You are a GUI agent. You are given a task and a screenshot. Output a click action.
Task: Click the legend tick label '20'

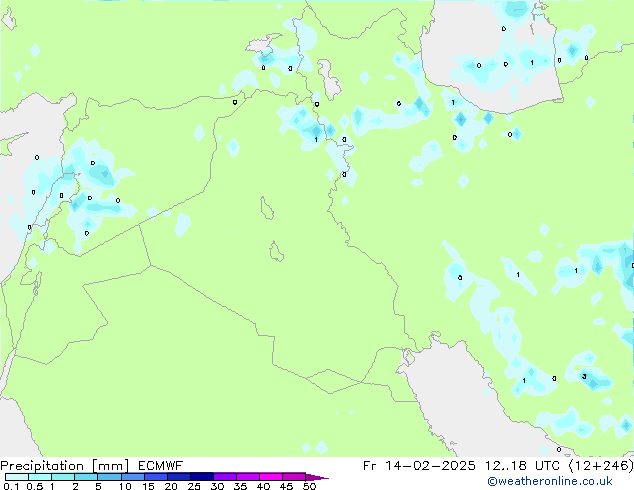tap(171, 486)
